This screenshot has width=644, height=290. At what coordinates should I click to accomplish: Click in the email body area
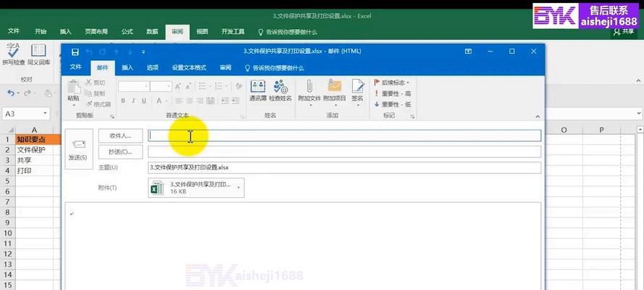[x=303, y=246]
